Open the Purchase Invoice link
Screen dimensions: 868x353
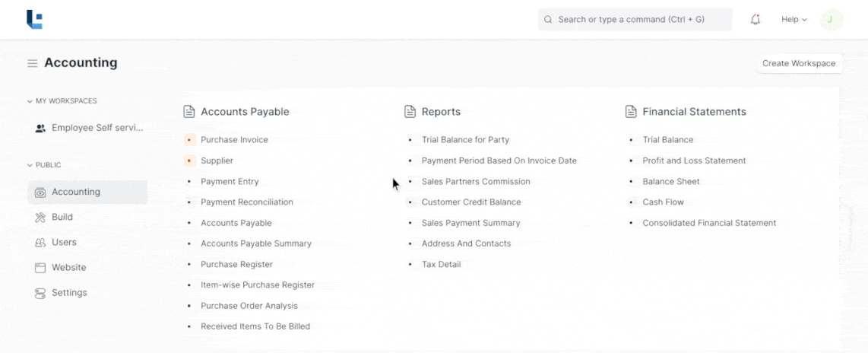tap(234, 140)
